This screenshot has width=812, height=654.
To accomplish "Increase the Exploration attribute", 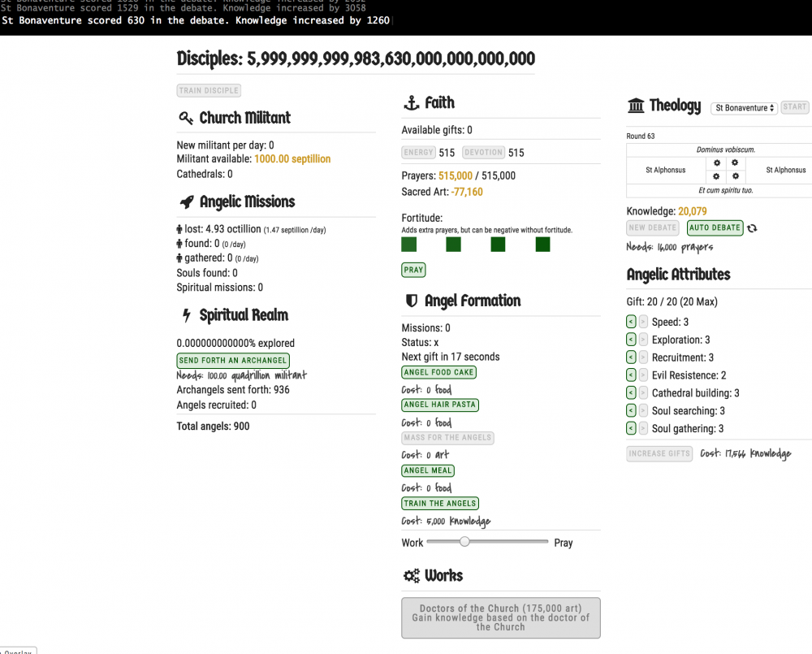I will point(642,340).
